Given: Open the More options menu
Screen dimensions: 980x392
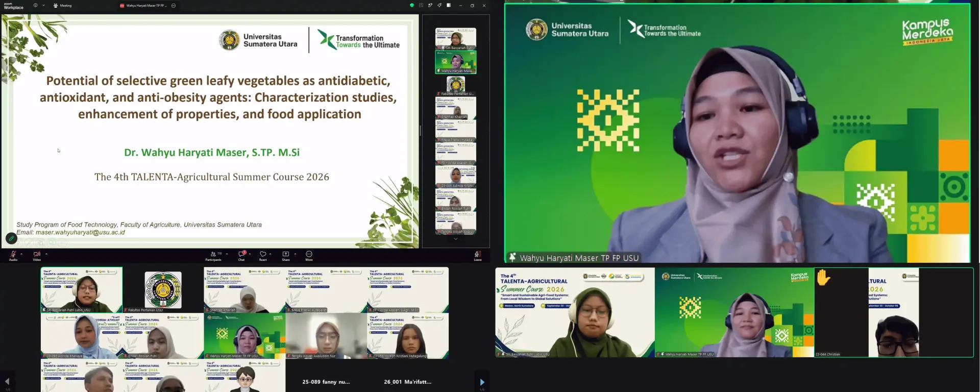Looking at the screenshot, I should pyautogui.click(x=309, y=255).
